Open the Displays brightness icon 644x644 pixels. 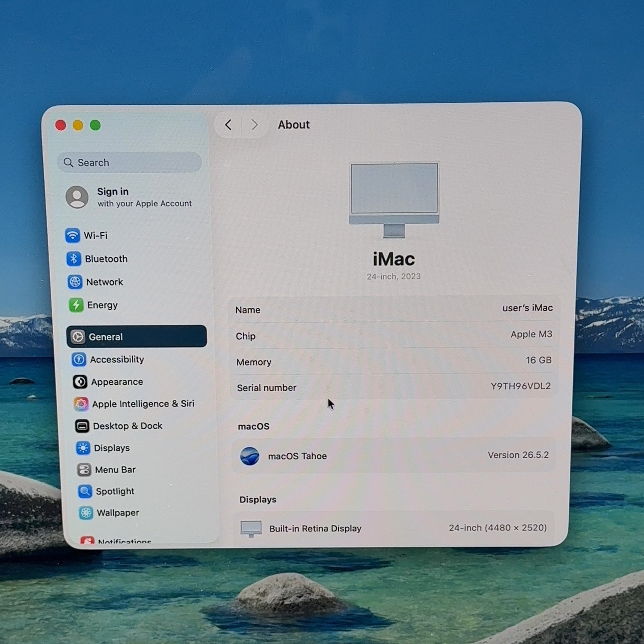click(x=83, y=448)
